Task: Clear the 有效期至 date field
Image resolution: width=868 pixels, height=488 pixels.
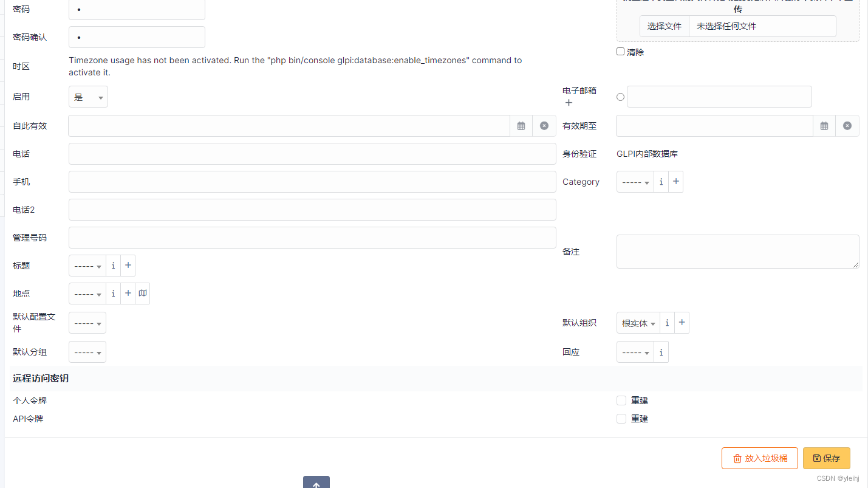Action: click(x=847, y=126)
